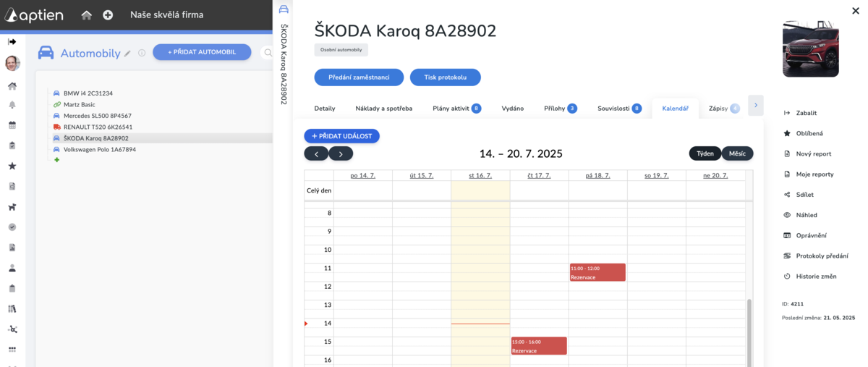Click the search magnifier icon
868x367 pixels.
tap(268, 53)
